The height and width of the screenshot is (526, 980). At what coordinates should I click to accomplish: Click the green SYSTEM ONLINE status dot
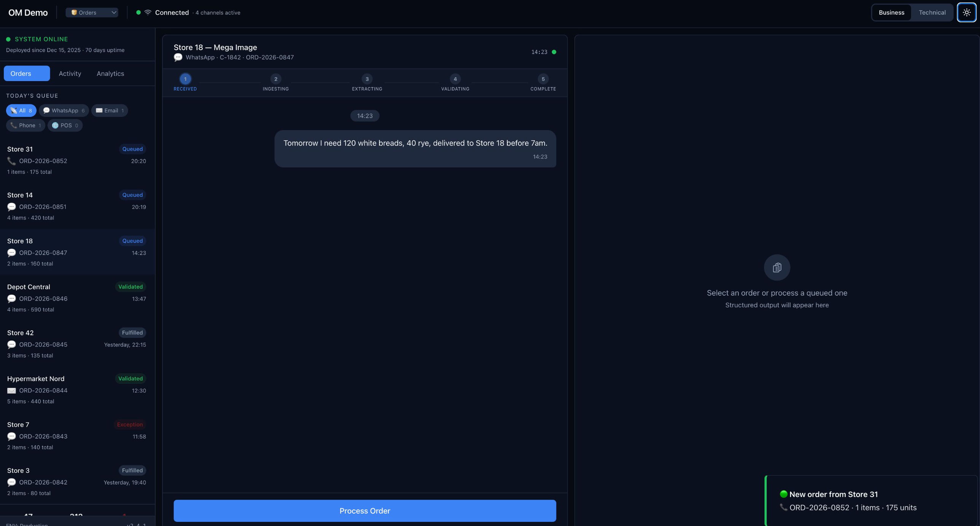tap(8, 39)
